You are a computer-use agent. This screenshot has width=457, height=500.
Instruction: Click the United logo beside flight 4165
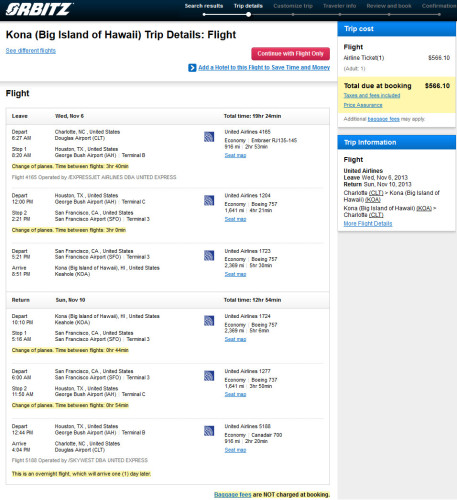click(x=209, y=137)
